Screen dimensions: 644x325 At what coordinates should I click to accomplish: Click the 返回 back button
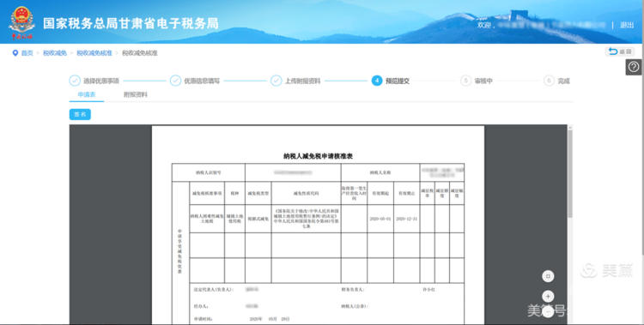pos(620,51)
